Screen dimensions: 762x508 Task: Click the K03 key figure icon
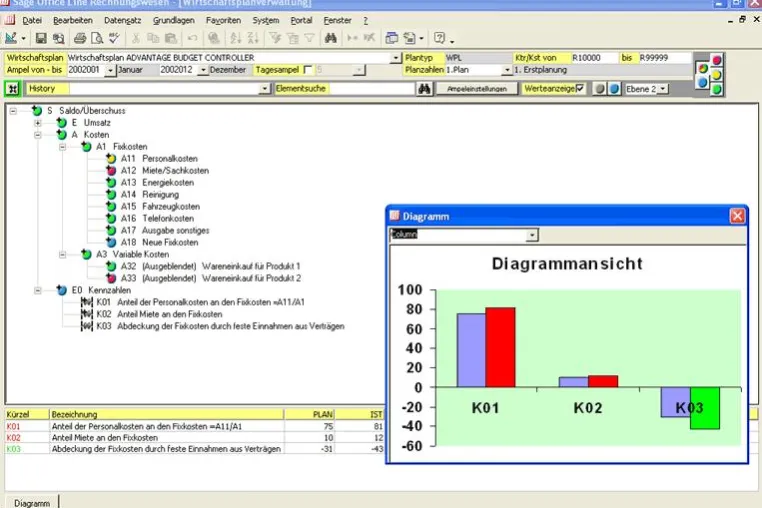tap(87, 326)
